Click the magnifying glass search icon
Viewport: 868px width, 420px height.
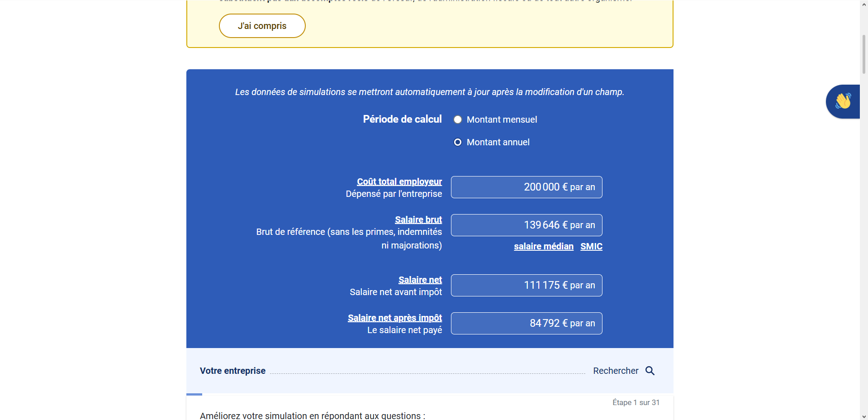[x=650, y=371]
